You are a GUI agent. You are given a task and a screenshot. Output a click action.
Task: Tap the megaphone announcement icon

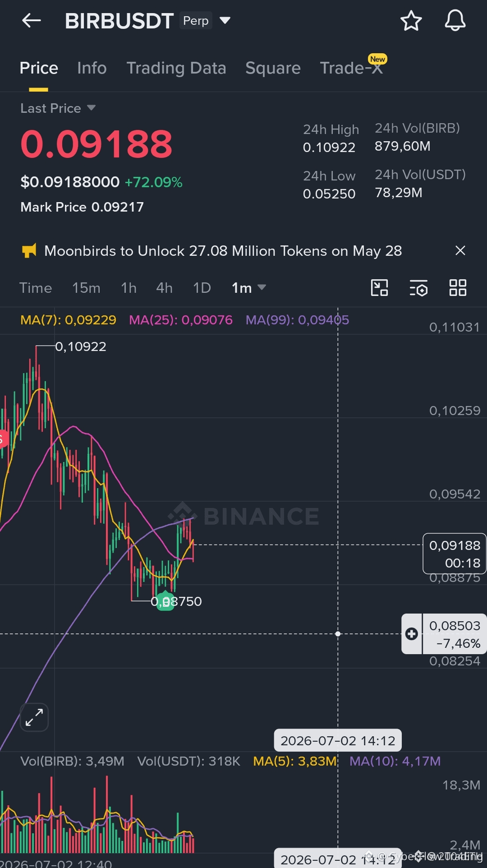click(x=29, y=251)
